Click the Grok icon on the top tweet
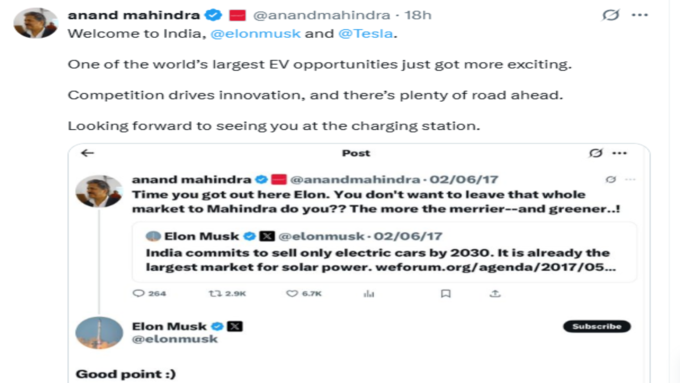The width and height of the screenshot is (680, 383). (611, 15)
